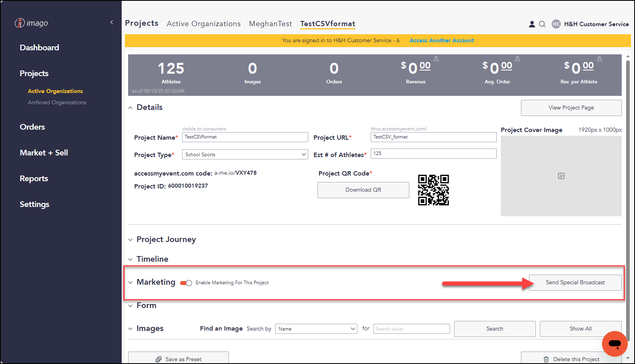Click the Est # of Athletes field

coord(434,153)
